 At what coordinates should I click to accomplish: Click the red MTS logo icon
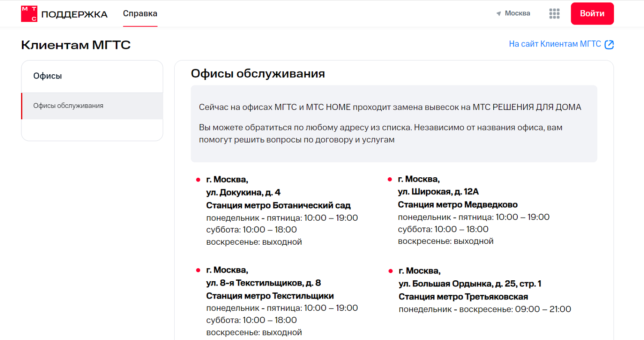click(29, 14)
